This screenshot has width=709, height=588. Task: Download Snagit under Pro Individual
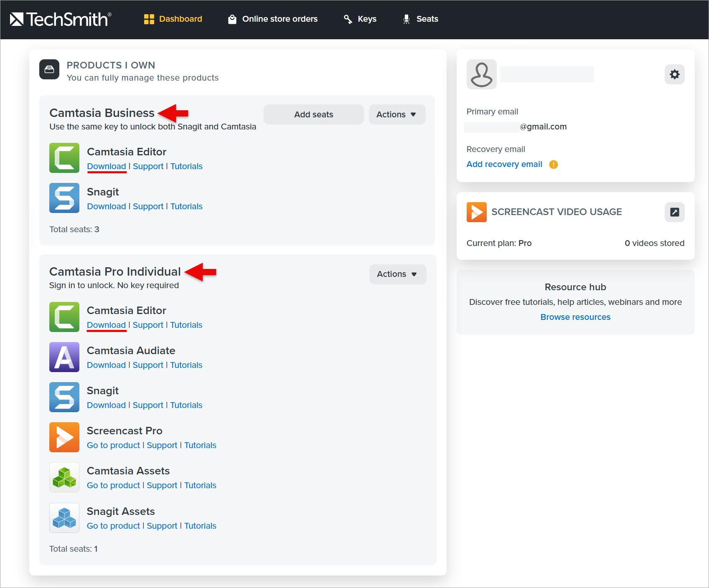click(x=106, y=406)
